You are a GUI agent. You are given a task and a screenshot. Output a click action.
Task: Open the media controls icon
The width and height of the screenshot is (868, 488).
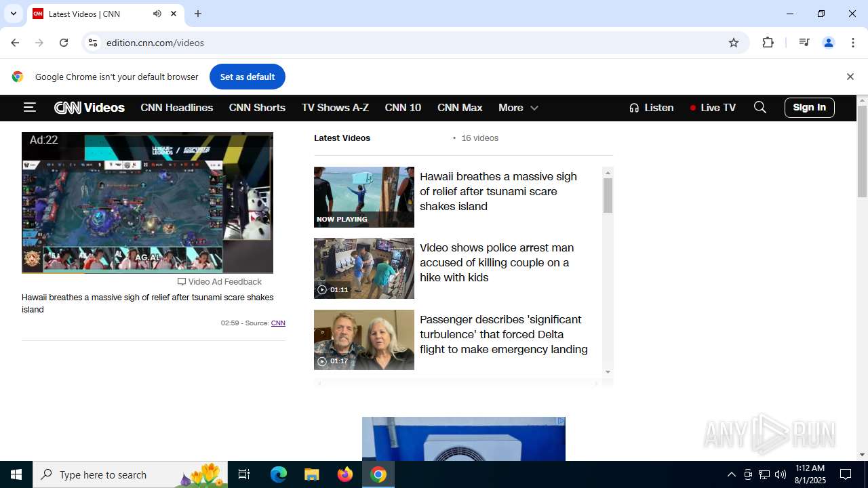click(x=804, y=43)
